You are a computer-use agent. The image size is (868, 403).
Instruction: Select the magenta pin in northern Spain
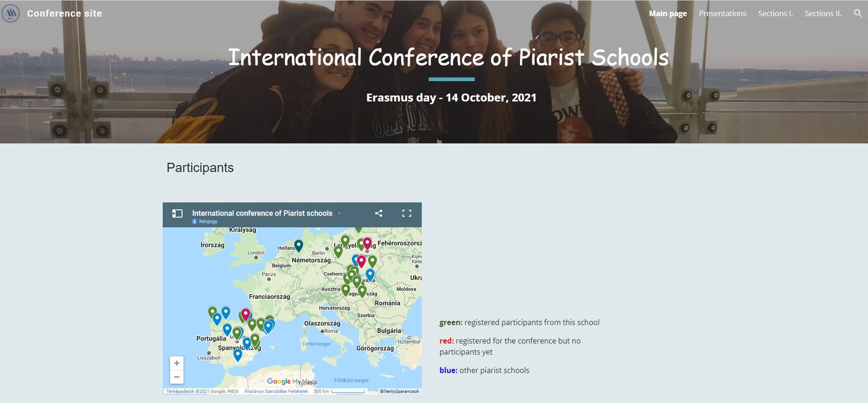click(246, 314)
